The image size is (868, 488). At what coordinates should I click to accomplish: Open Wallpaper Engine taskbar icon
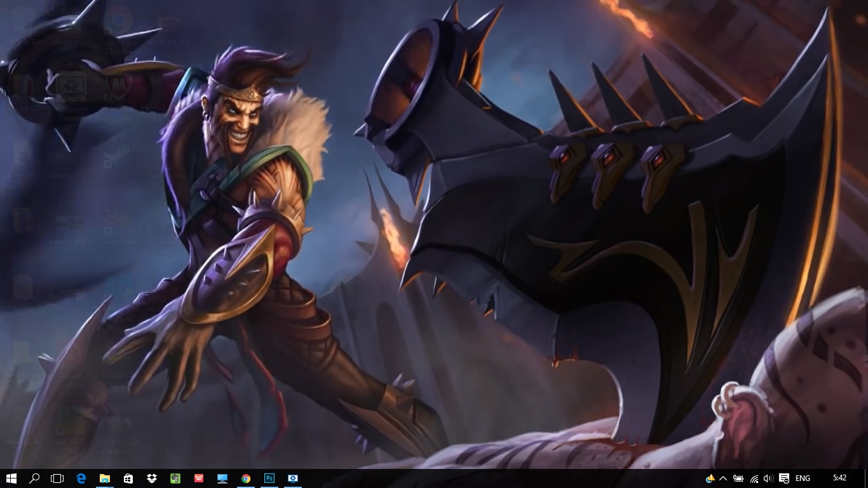coord(293,478)
